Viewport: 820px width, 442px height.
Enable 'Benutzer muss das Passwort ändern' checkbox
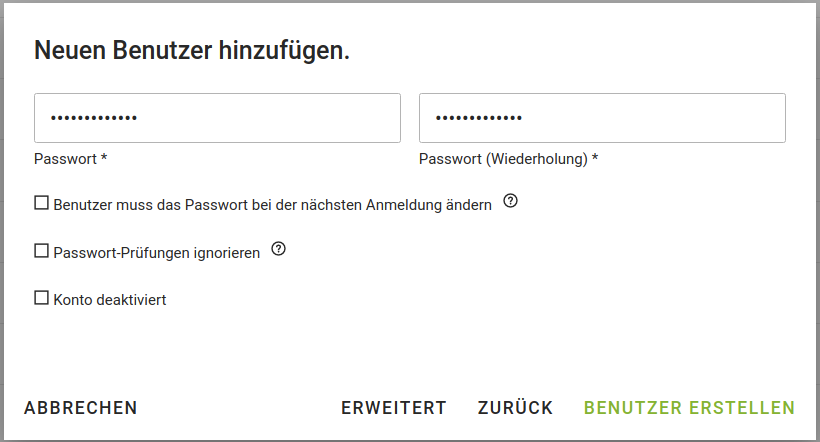tap(42, 203)
